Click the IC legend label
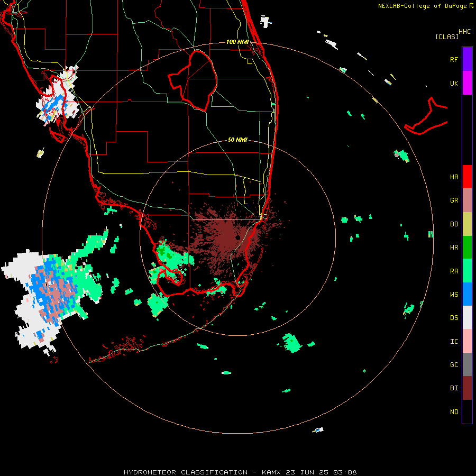Screen dimensions: 476x476 pyautogui.click(x=454, y=342)
